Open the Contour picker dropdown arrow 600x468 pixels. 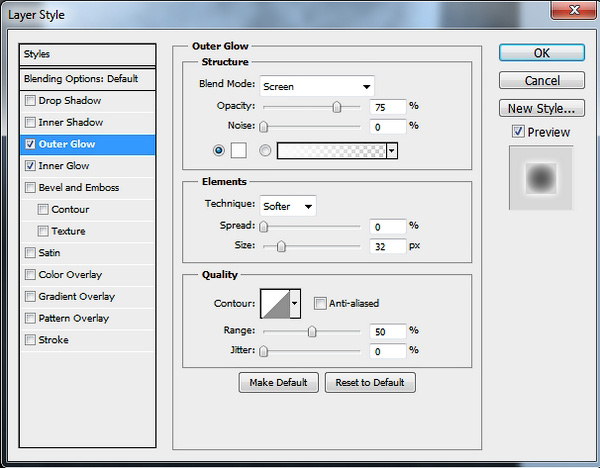tap(295, 303)
